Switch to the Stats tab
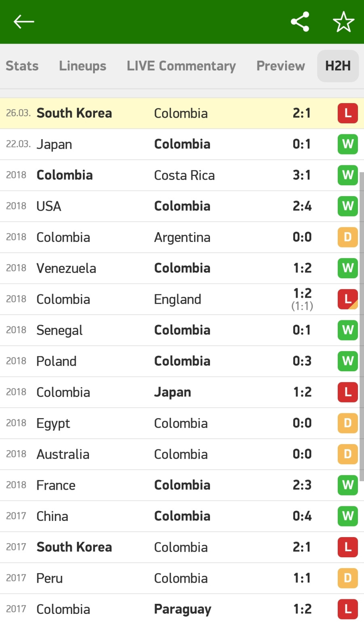This screenshot has width=364, height=622. click(22, 66)
